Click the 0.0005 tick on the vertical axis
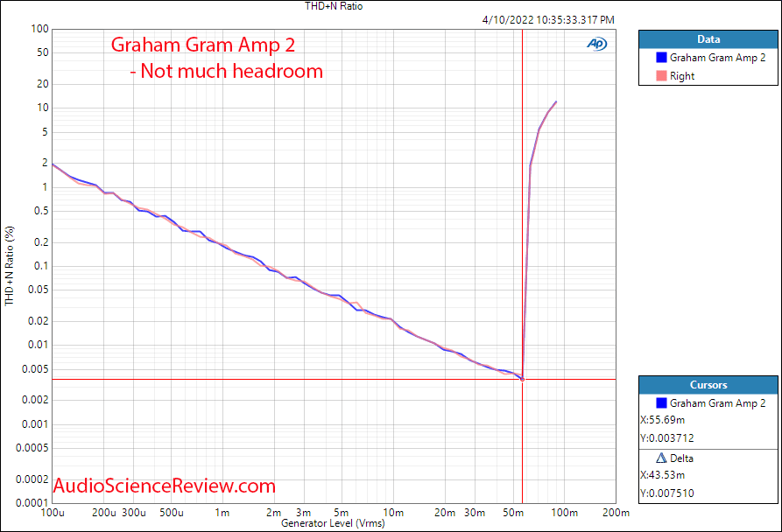Image resolution: width=782 pixels, height=532 pixels. click(32, 448)
